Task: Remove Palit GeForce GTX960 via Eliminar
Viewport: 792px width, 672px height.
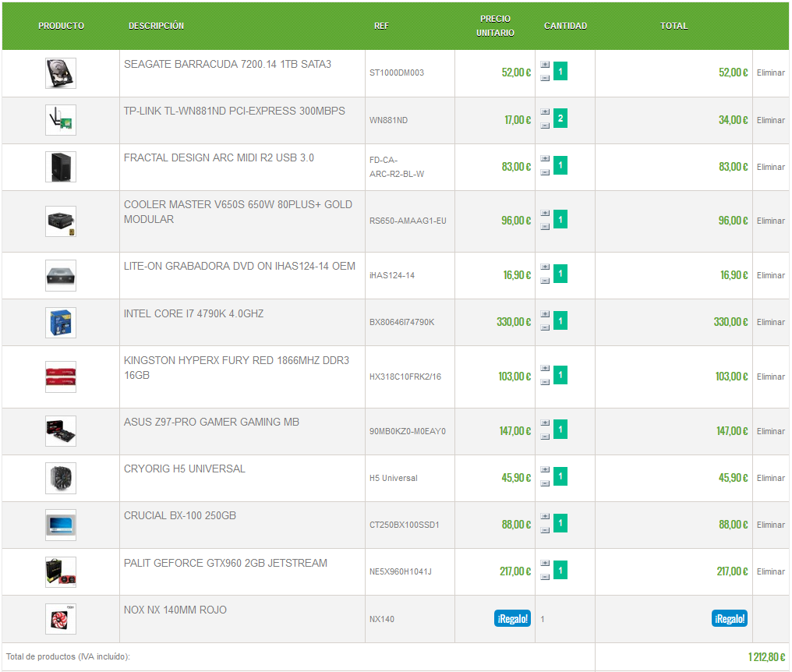Action: pos(771,572)
